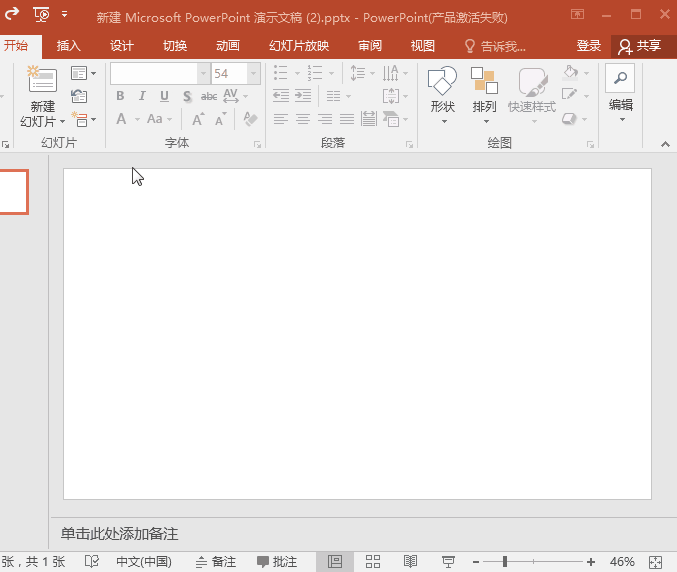Switch to Slide Sorter view
The image size is (677, 572).
tap(373, 562)
